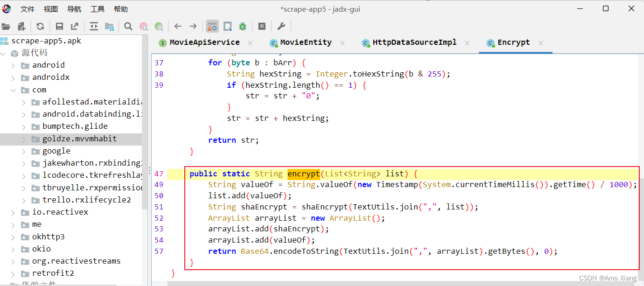The width and height of the screenshot is (644, 286).
Task: Click the Open file folder icon
Action: pyautogui.click(x=6, y=27)
